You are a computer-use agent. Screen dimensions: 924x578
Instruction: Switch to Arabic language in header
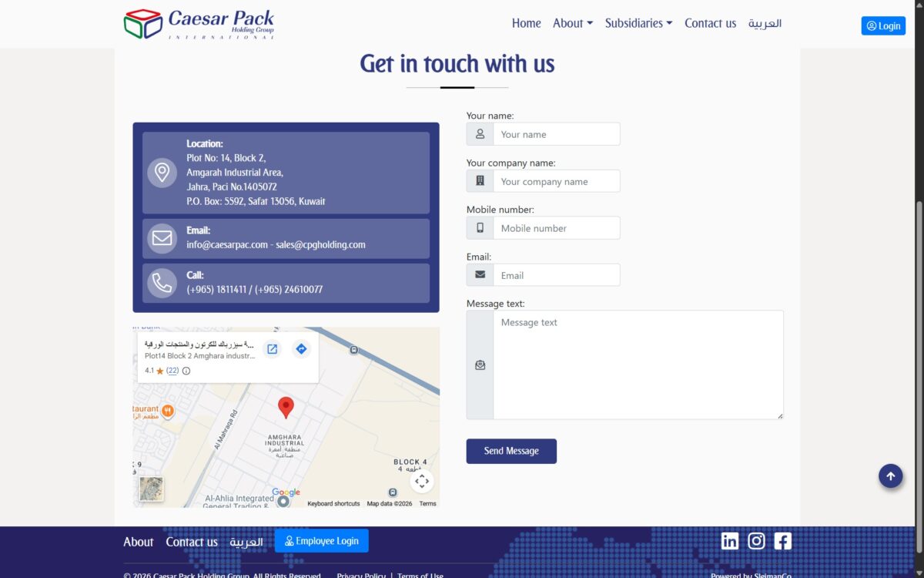coord(765,23)
